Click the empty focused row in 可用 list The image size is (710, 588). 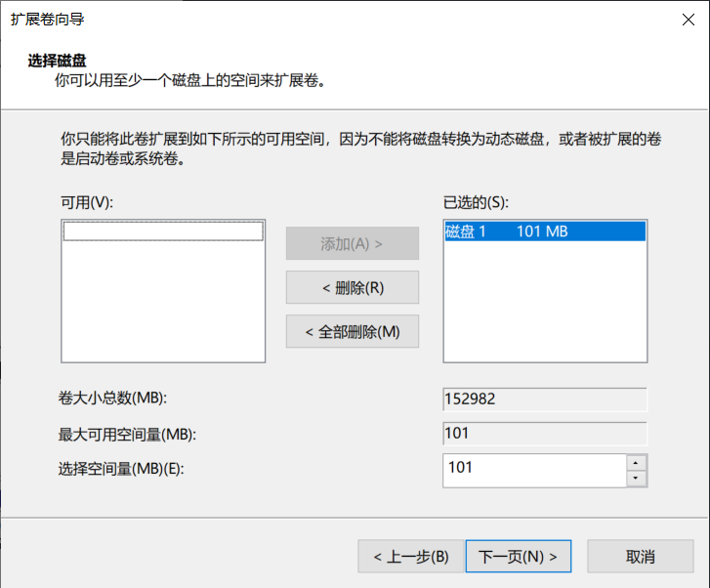pos(163,231)
